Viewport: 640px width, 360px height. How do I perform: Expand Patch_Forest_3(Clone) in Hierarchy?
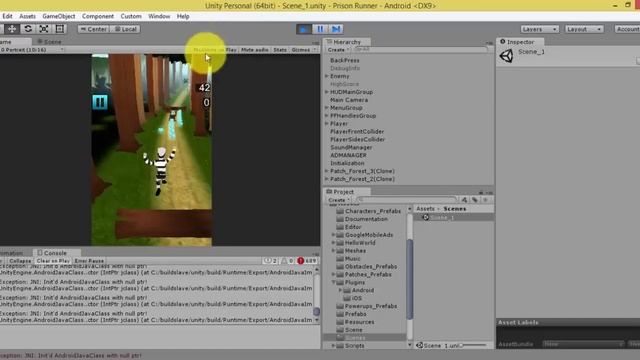click(327, 171)
